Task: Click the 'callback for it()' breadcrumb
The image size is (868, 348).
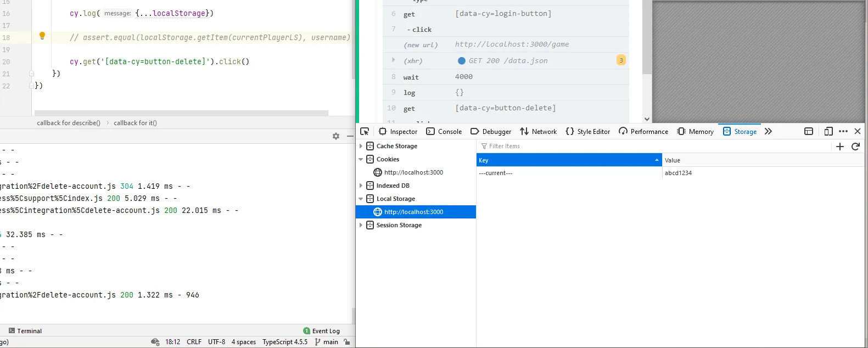Action: [x=135, y=123]
